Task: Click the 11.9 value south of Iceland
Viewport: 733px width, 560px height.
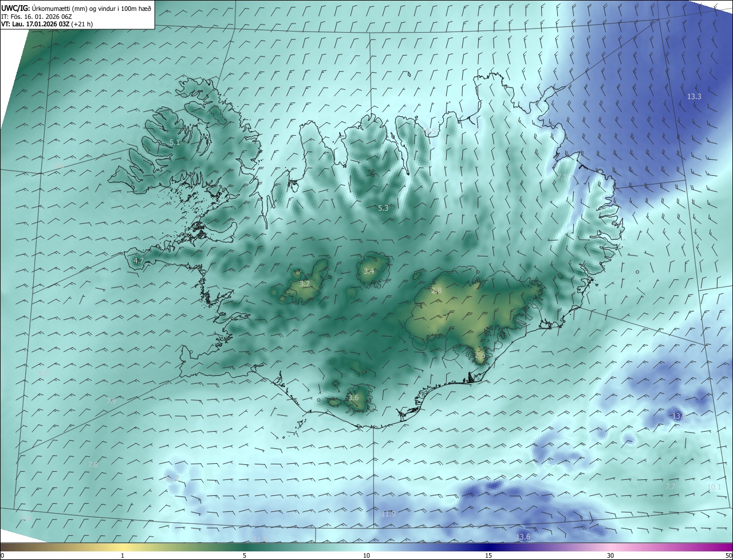Action: point(388,514)
